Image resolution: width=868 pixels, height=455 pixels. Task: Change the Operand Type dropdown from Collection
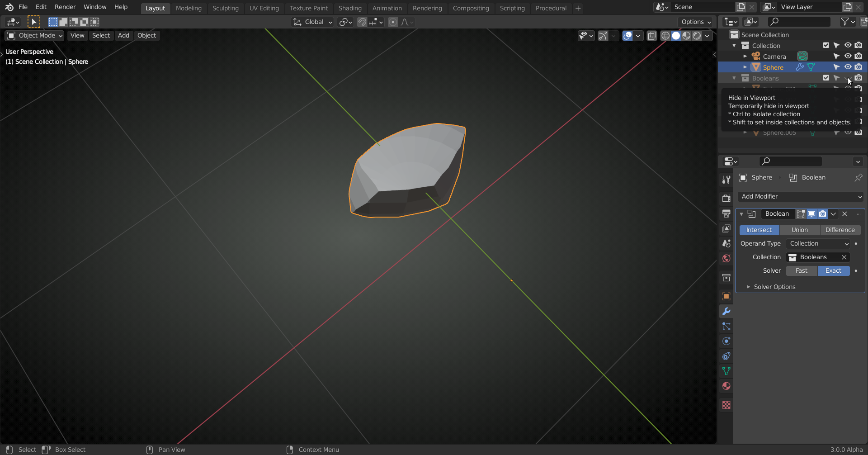[818, 243]
